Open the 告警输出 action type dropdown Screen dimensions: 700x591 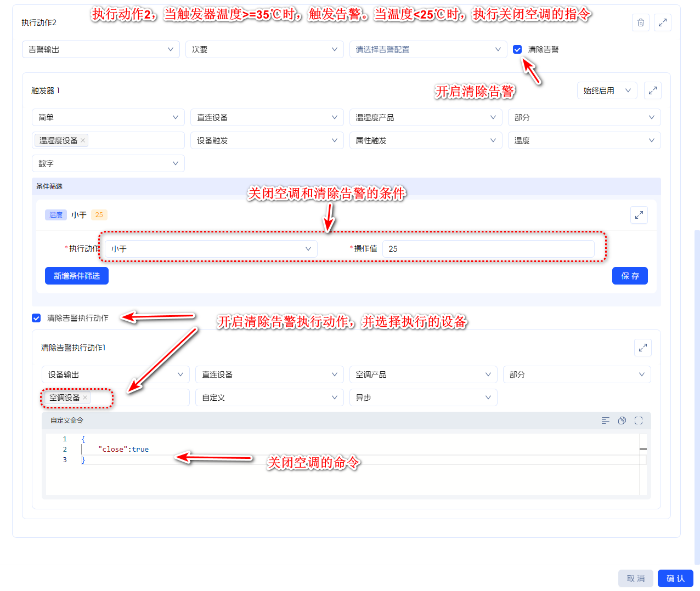click(x=101, y=49)
